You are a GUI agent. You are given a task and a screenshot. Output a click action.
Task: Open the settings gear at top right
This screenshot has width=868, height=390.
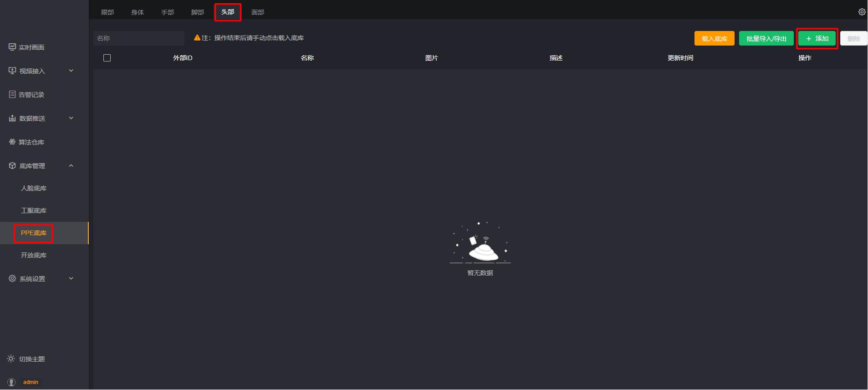click(x=862, y=12)
